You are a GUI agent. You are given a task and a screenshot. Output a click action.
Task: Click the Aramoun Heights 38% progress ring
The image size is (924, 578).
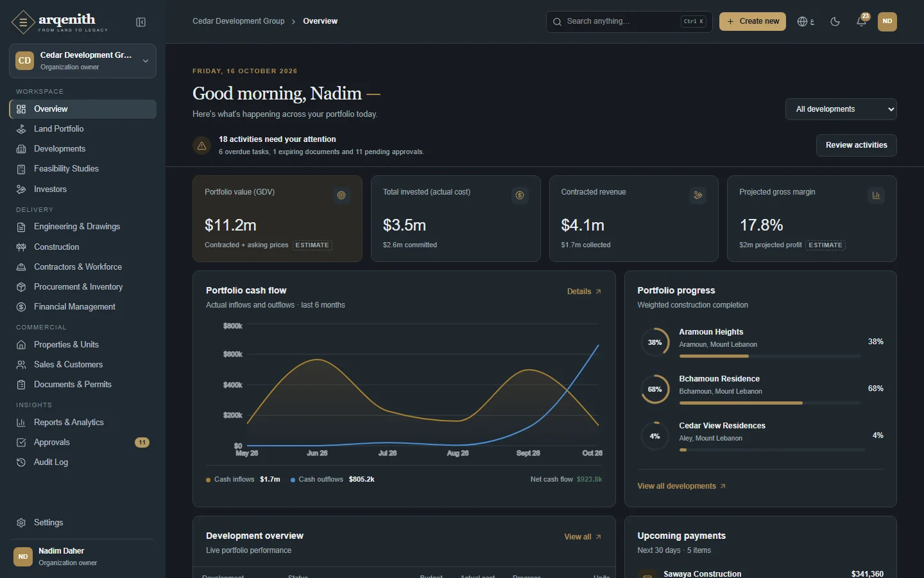point(654,342)
